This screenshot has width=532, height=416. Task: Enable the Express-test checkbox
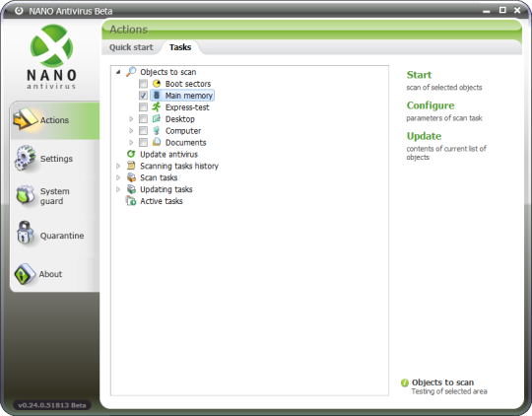(x=143, y=107)
